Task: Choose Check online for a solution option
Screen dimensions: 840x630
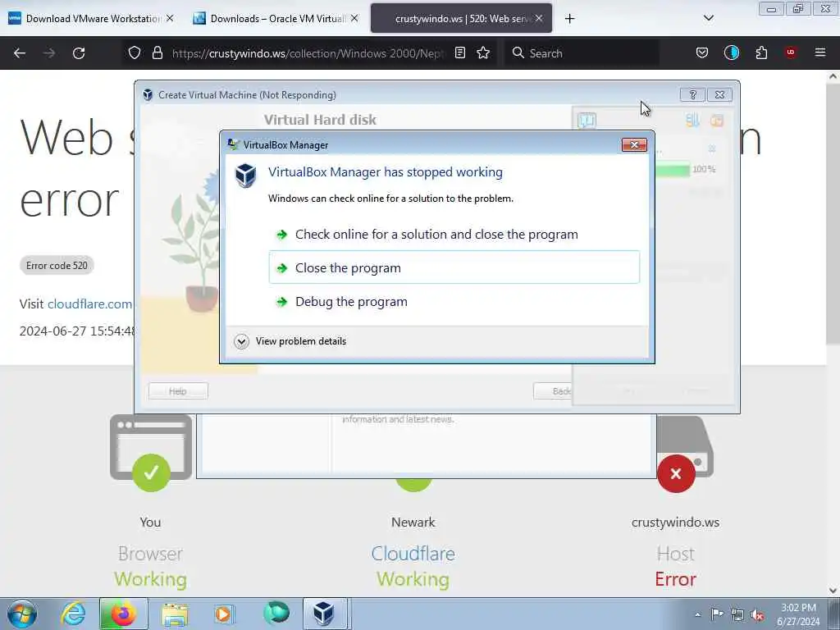Action: tap(454, 234)
